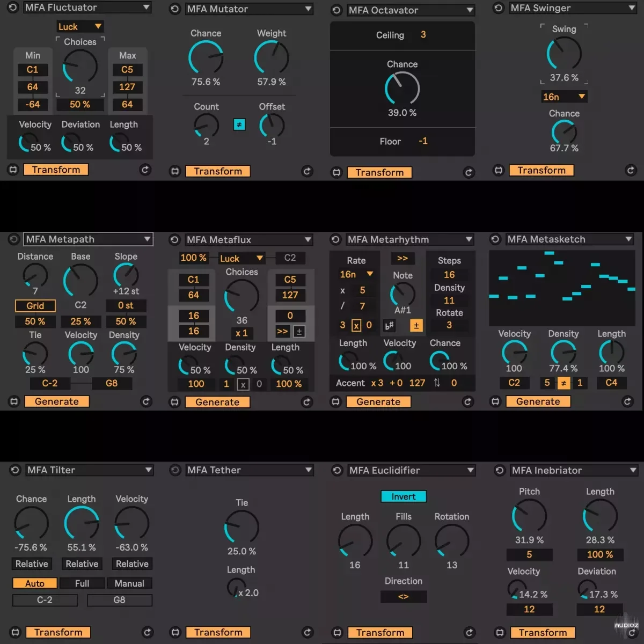Click the reset icon beside MFA Tilter title
Screen dimensions: 644x644
coord(15,470)
